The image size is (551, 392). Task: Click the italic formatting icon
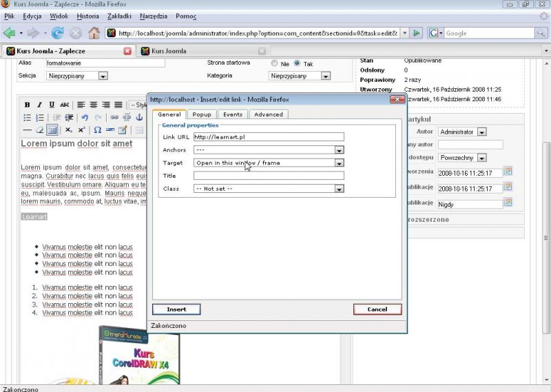[39, 105]
